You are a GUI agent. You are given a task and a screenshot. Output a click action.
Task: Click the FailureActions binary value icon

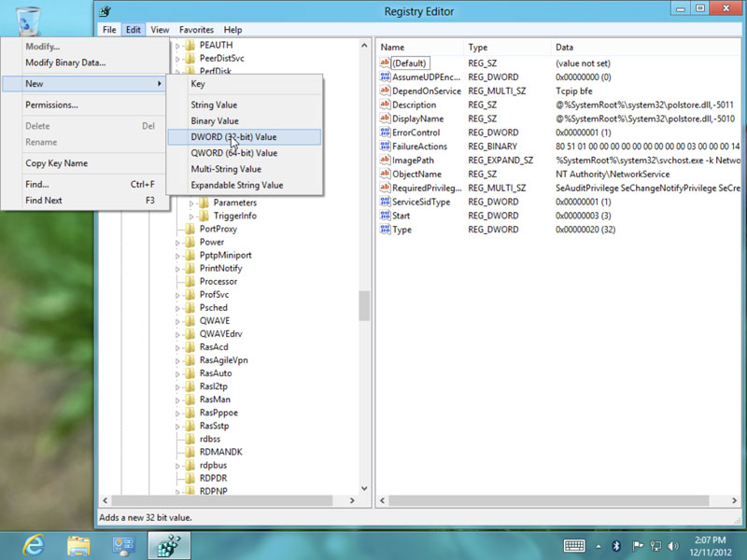click(x=385, y=147)
